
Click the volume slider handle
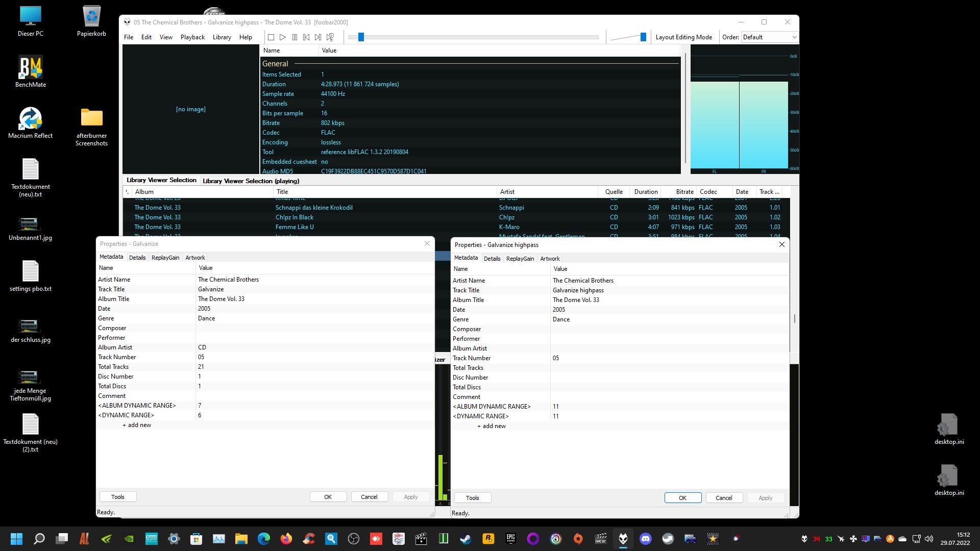pyautogui.click(x=643, y=37)
